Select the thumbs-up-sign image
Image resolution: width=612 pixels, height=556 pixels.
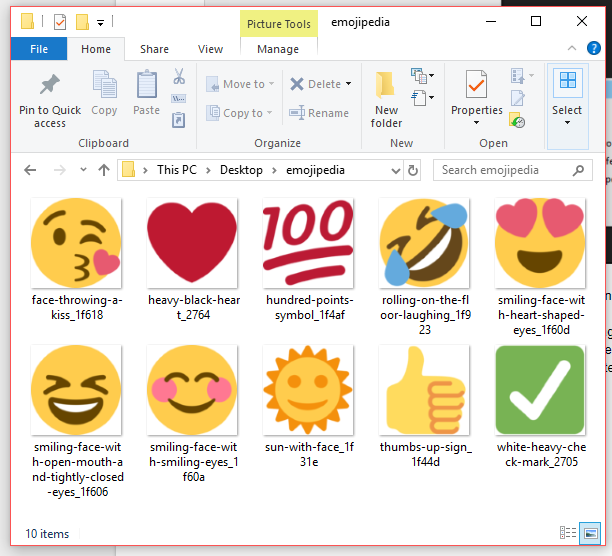pos(424,390)
